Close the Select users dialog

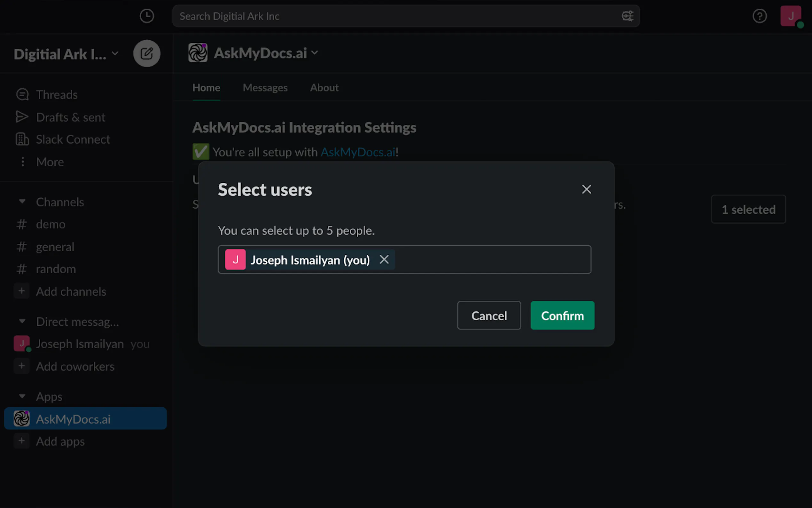pyautogui.click(x=586, y=189)
